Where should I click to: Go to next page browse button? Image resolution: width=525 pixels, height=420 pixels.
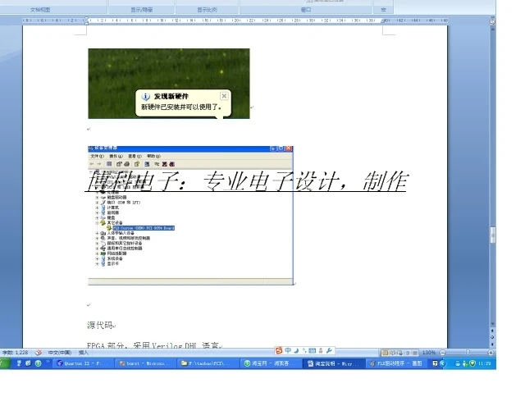point(492,344)
